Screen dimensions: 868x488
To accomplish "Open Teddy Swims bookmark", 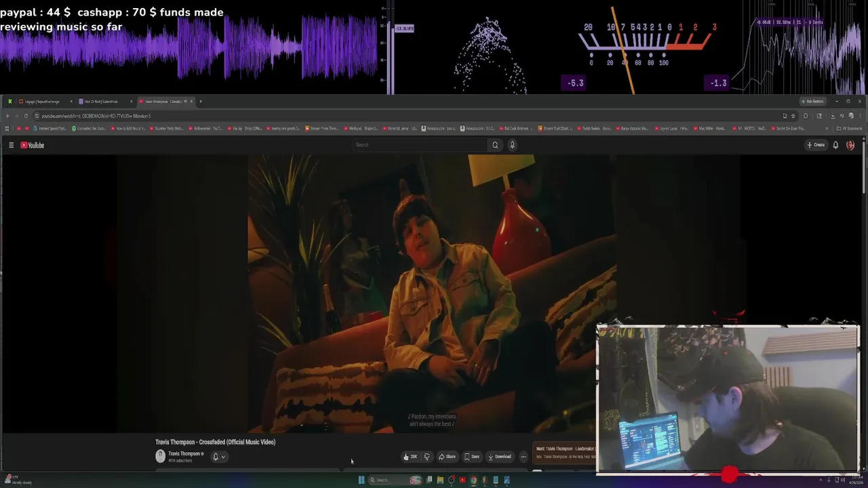I will point(595,128).
